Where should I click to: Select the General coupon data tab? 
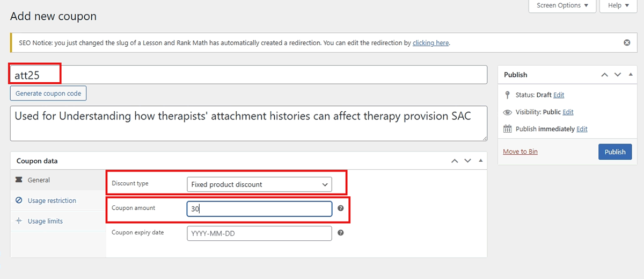pyautogui.click(x=39, y=180)
